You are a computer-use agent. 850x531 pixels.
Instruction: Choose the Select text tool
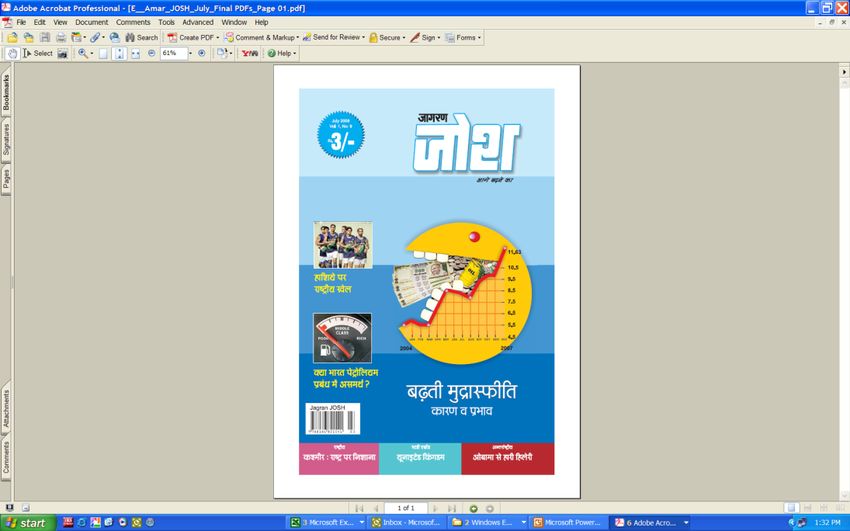[37, 53]
